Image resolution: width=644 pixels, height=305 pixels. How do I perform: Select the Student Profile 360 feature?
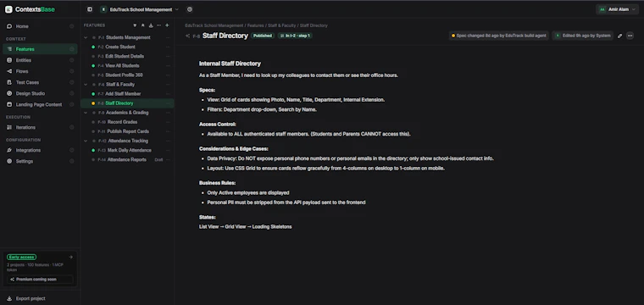coord(124,75)
